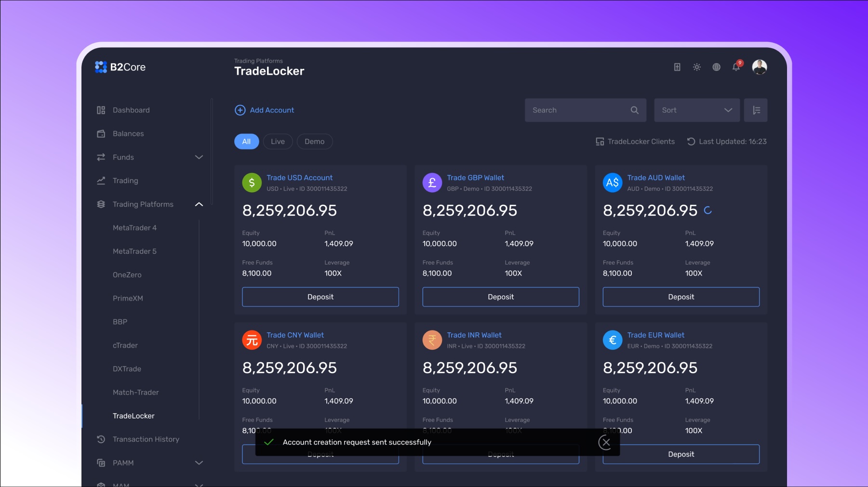
Task: Select the Live filter chip
Action: [278, 142]
